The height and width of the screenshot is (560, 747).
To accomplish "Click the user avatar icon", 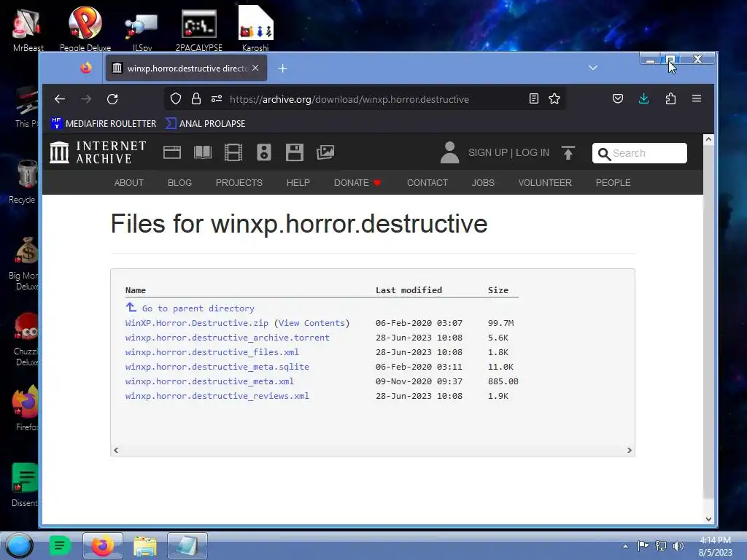I will pyautogui.click(x=449, y=152).
